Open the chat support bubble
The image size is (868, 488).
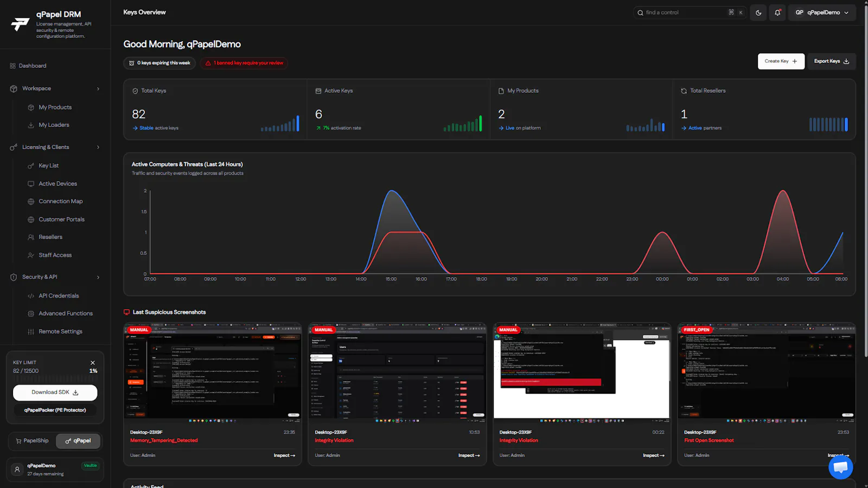[841, 467]
